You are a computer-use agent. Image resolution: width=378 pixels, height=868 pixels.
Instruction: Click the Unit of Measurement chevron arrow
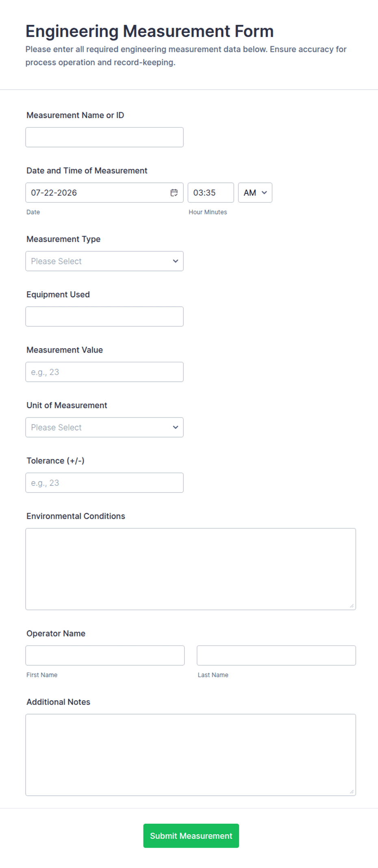176,427
